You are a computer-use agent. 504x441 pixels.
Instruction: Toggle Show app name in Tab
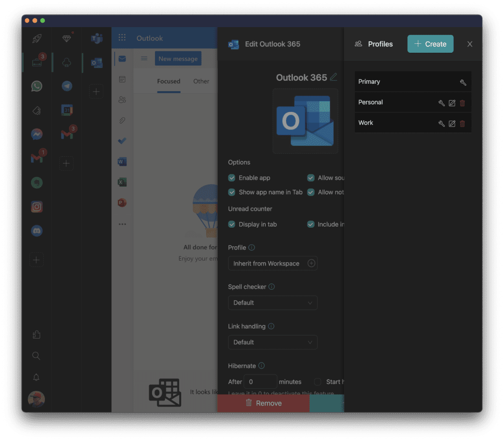tap(231, 192)
